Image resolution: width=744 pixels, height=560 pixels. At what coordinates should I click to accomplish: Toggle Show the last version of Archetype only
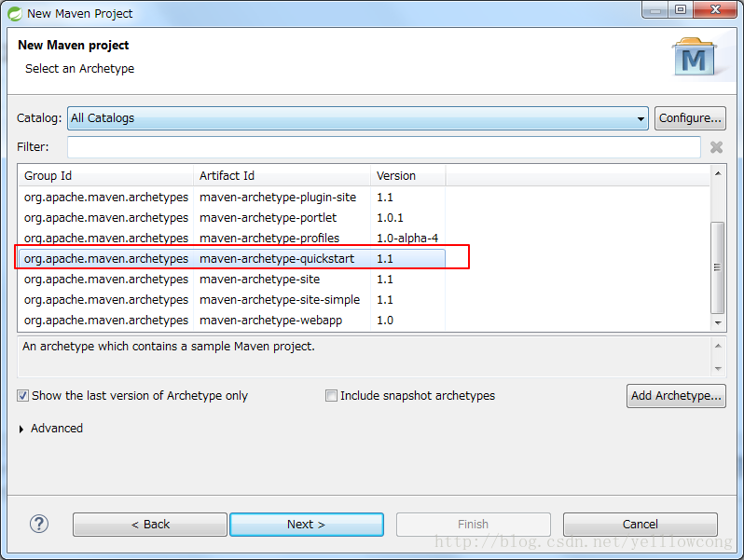tap(22, 395)
